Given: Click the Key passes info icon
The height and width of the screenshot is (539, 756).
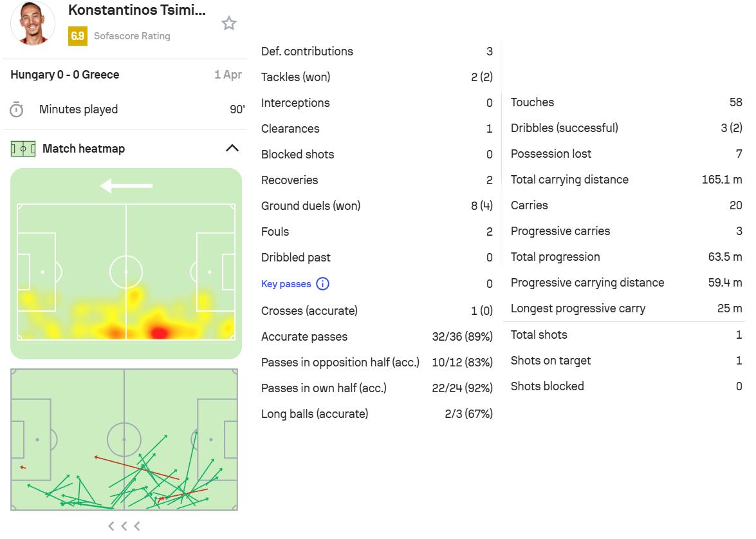Looking at the screenshot, I should coord(323,284).
